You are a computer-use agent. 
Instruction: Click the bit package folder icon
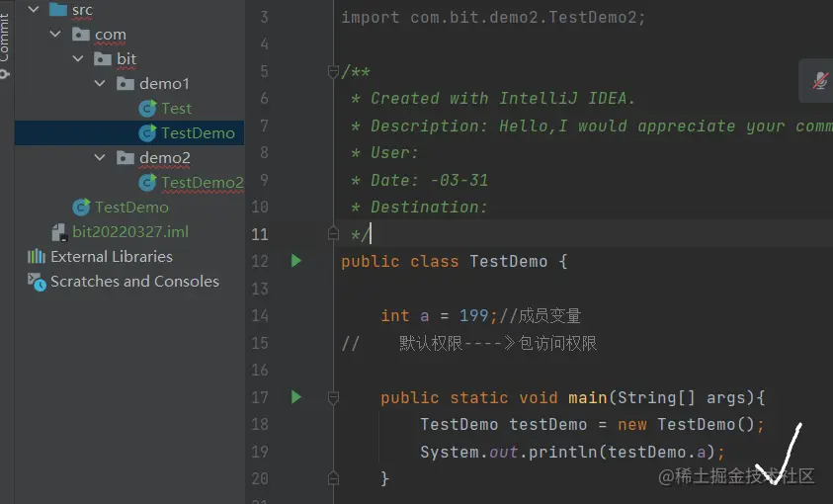pos(103,58)
